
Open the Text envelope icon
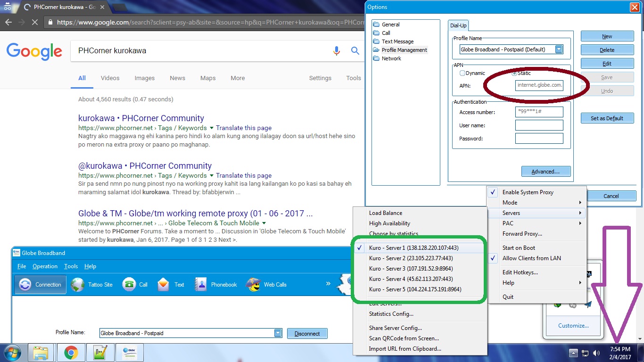(164, 285)
